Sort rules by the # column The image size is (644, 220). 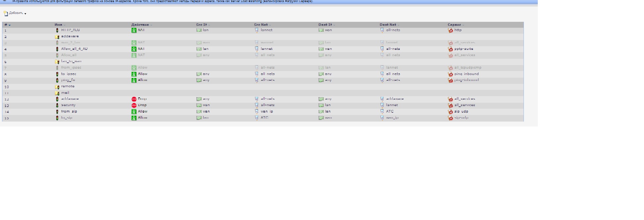[7, 25]
